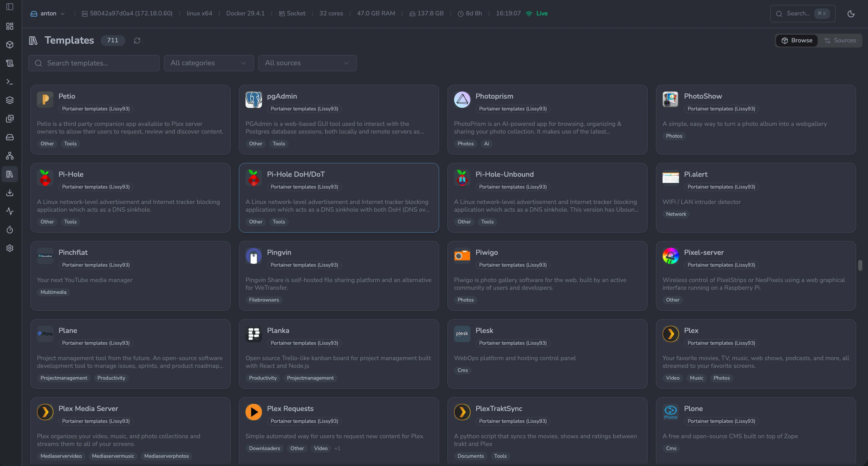The height and width of the screenshot is (466, 868).
Task: Click the Filebrowsers tag on Pingvin
Action: coord(264,300)
